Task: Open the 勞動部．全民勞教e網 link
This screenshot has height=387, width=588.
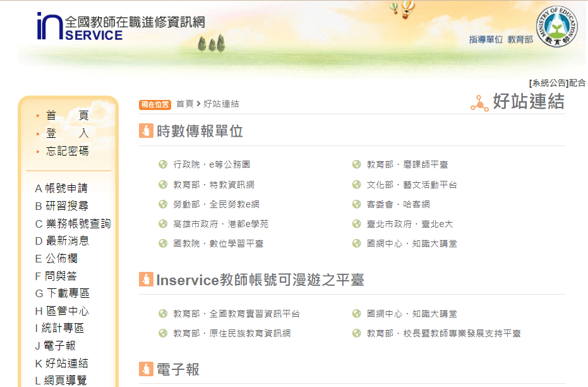Action: coord(216,204)
